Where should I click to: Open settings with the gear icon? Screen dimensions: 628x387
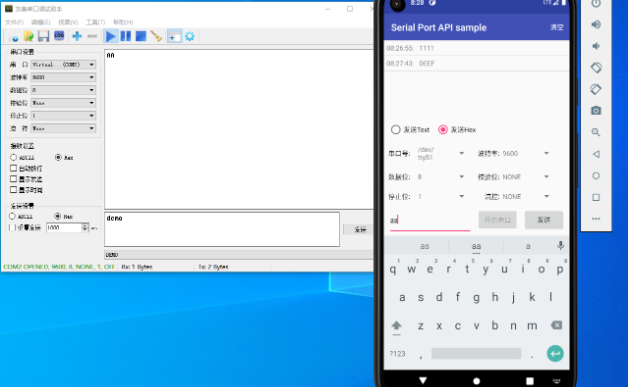point(190,36)
